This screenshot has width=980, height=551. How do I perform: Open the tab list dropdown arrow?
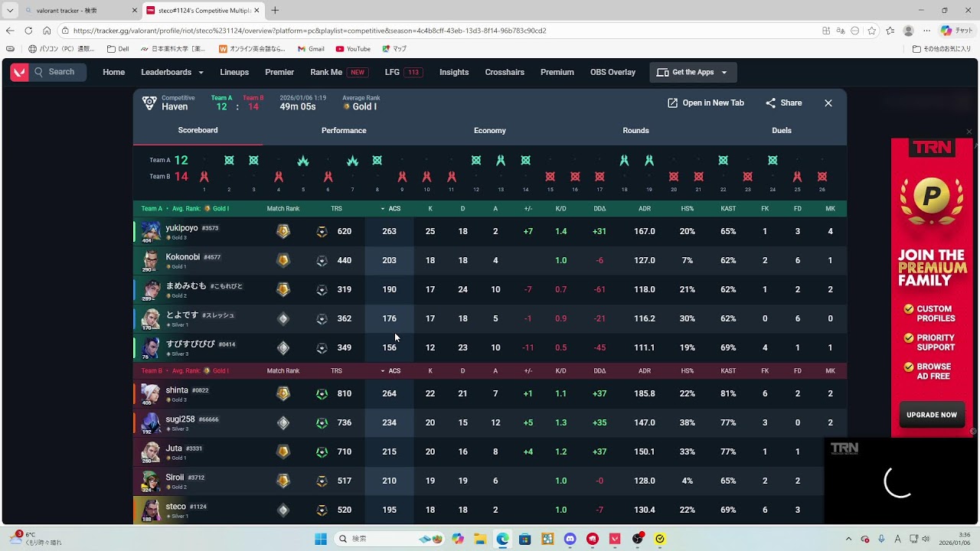9,11
